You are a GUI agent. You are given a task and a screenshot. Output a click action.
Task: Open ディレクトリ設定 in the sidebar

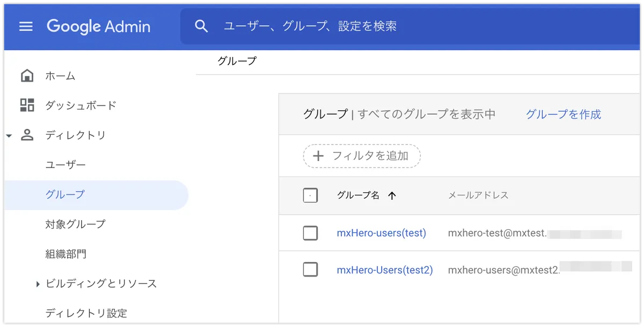[86, 313]
